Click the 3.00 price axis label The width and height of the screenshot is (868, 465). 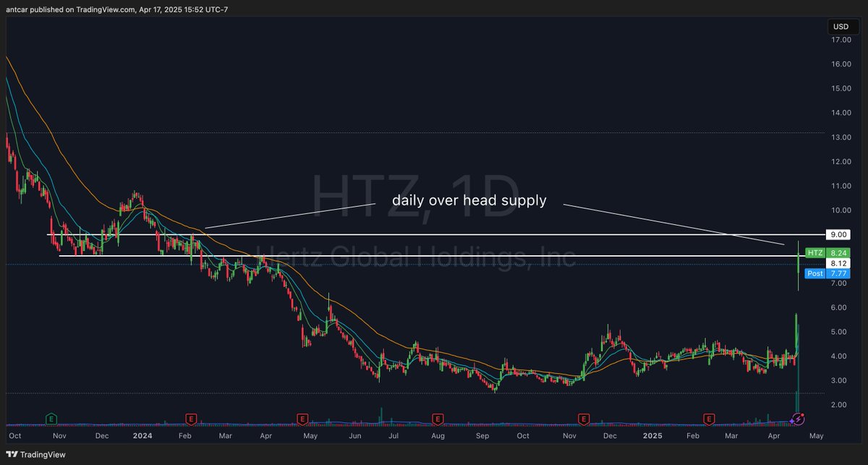point(841,380)
